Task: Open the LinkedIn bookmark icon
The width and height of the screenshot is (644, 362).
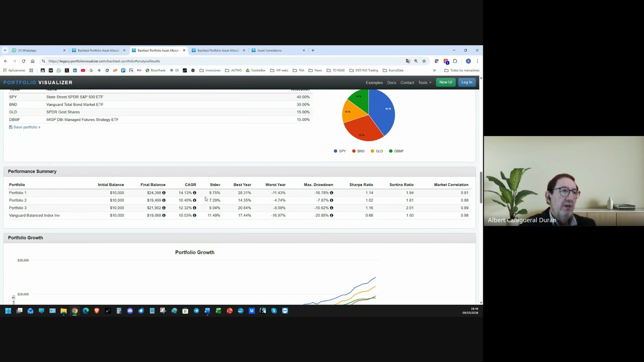Action: (x=75, y=70)
